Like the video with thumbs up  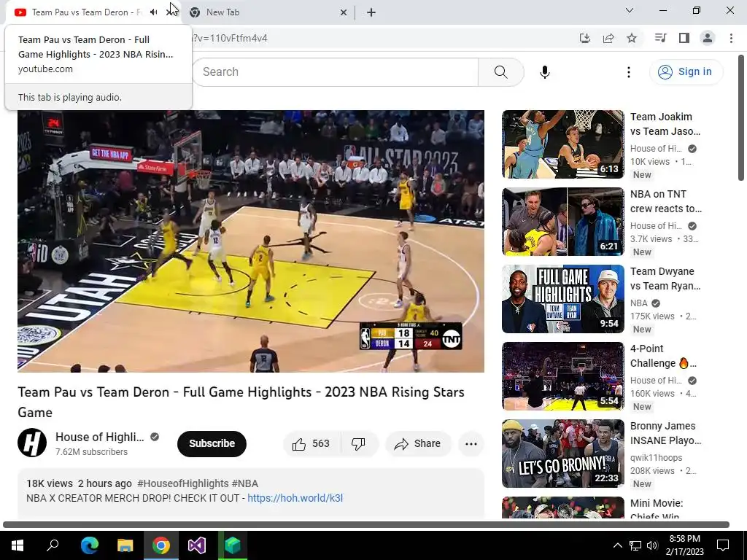tap(311, 444)
